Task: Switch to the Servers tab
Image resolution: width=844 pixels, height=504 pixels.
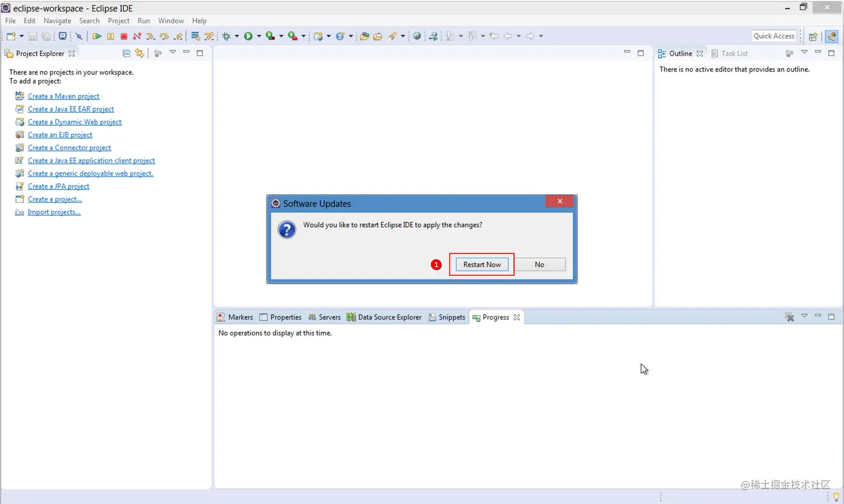Action: coord(324,317)
